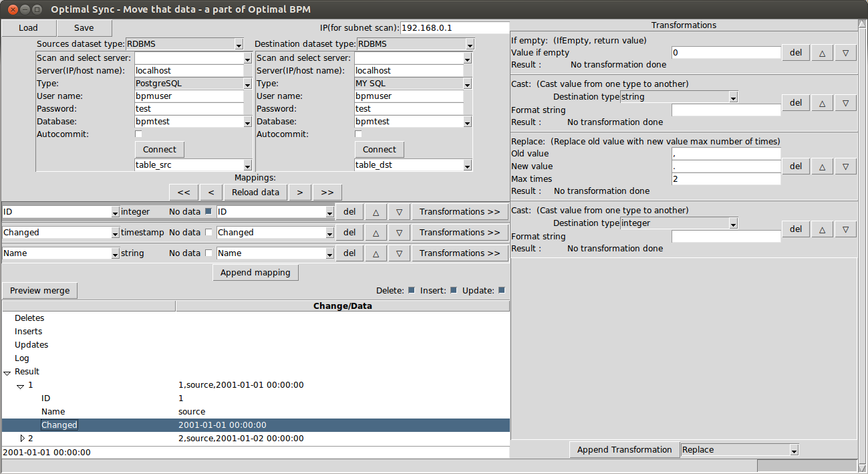The width and height of the screenshot is (868, 474).
Task: Enable Autocommit for the PostgreSQL source
Action: pyautogui.click(x=138, y=134)
